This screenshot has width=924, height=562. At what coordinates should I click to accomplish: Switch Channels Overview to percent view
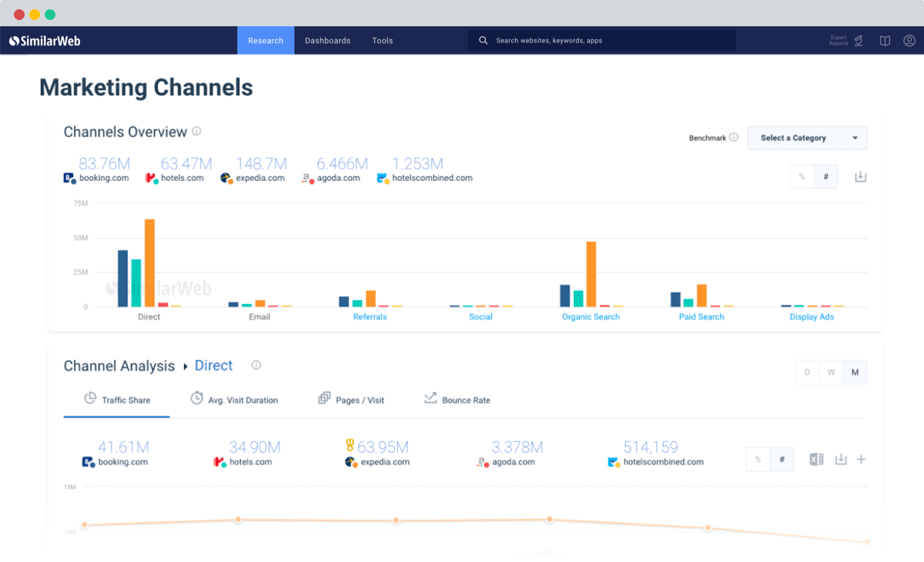[x=802, y=177]
